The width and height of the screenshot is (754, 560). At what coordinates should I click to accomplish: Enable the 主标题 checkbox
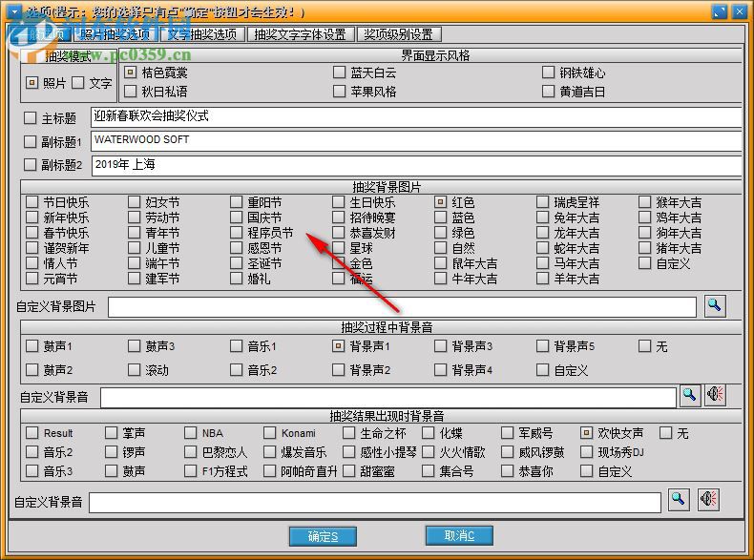30,117
